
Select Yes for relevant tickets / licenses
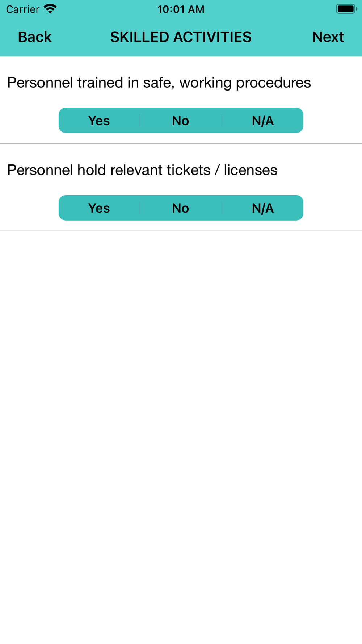point(99,208)
